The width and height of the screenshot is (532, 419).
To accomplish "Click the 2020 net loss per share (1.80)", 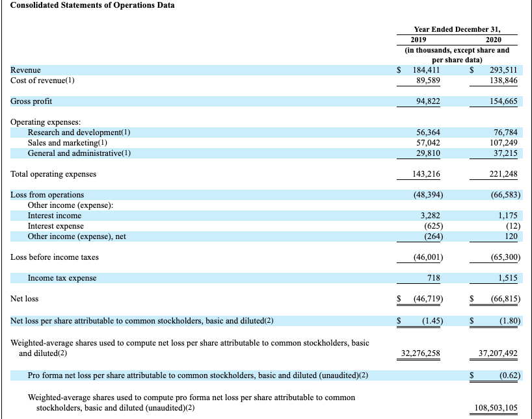I will tap(510, 321).
